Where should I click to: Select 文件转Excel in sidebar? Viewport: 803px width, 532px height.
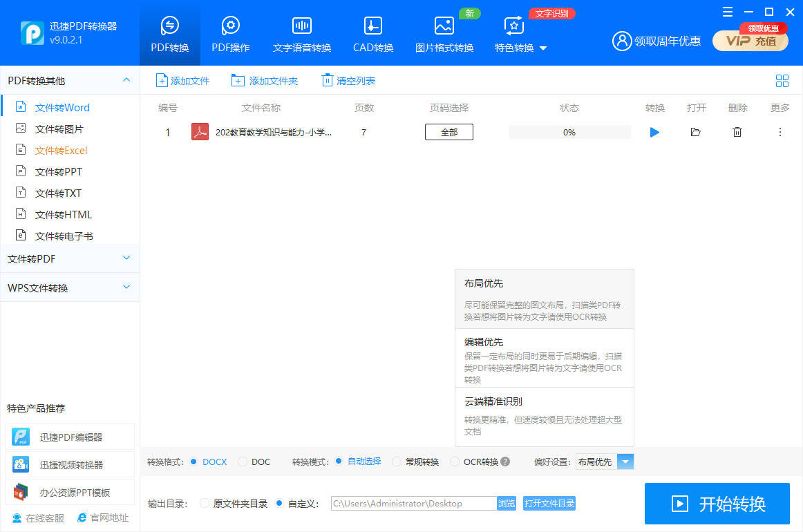click(x=61, y=151)
